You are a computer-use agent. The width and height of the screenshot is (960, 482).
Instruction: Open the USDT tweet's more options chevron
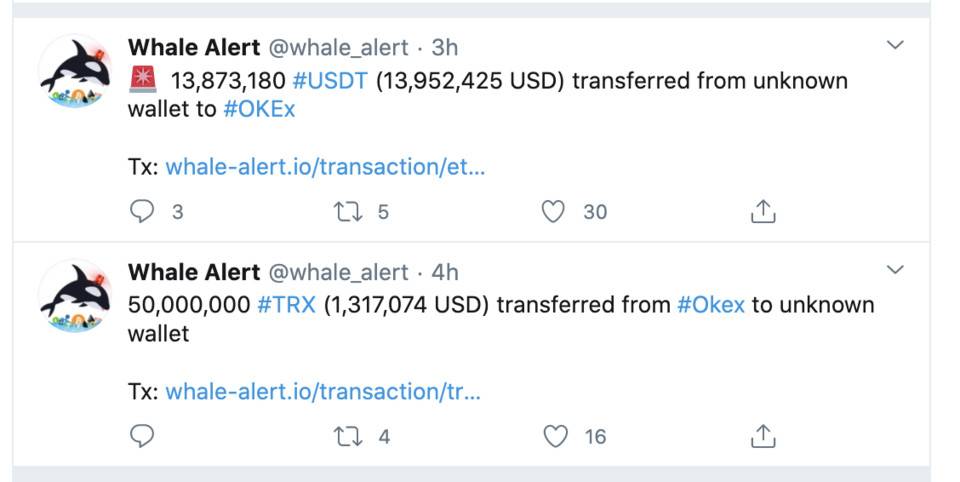(896, 45)
